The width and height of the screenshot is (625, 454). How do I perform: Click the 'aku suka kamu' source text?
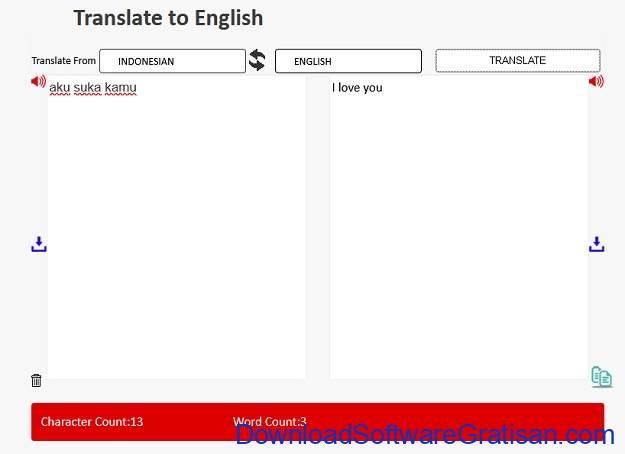click(93, 87)
